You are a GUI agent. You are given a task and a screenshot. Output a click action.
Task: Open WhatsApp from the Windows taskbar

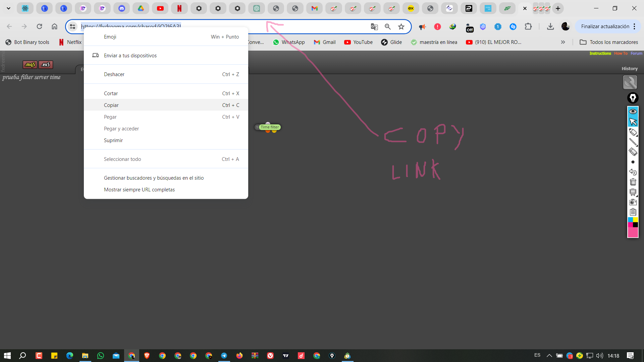coord(101,356)
